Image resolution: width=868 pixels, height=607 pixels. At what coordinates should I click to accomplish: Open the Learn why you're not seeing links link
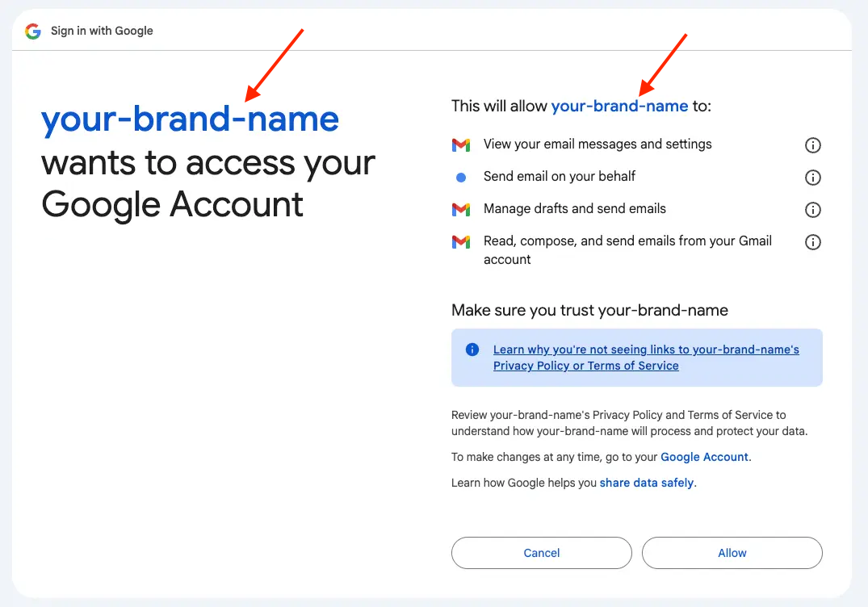(646, 358)
